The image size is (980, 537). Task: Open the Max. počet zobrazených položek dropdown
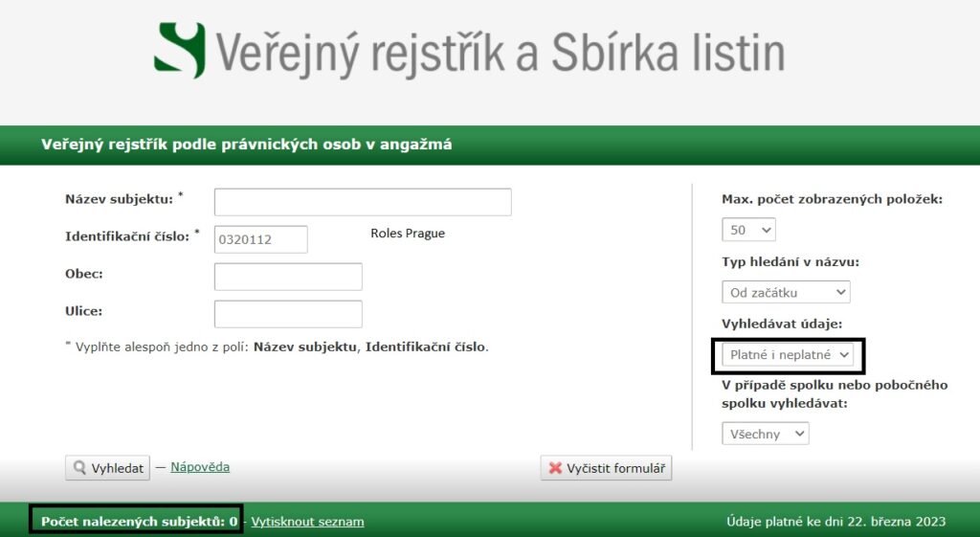[747, 230]
